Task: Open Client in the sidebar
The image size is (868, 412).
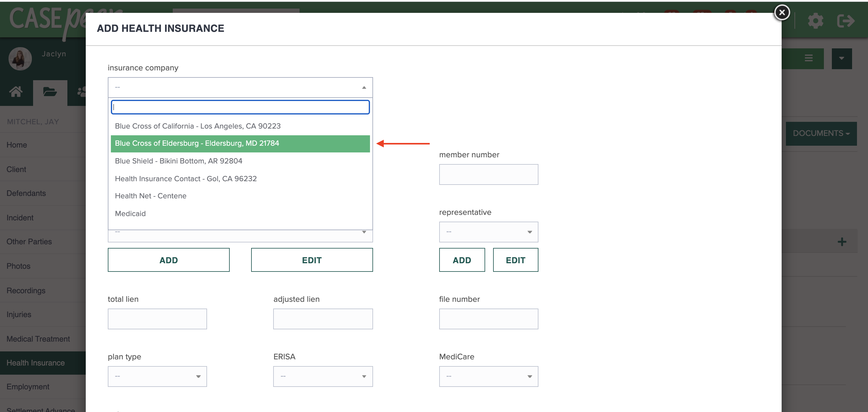Action: pos(43,170)
